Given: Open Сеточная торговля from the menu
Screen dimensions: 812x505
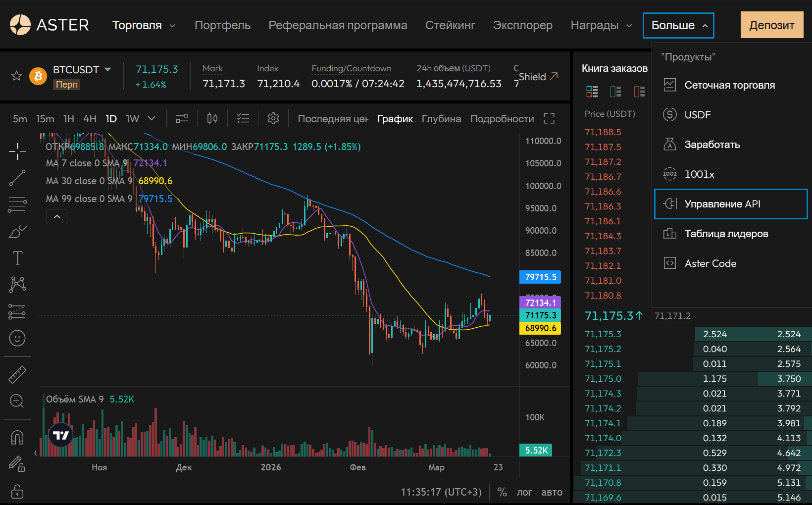Looking at the screenshot, I should pyautogui.click(x=731, y=85).
